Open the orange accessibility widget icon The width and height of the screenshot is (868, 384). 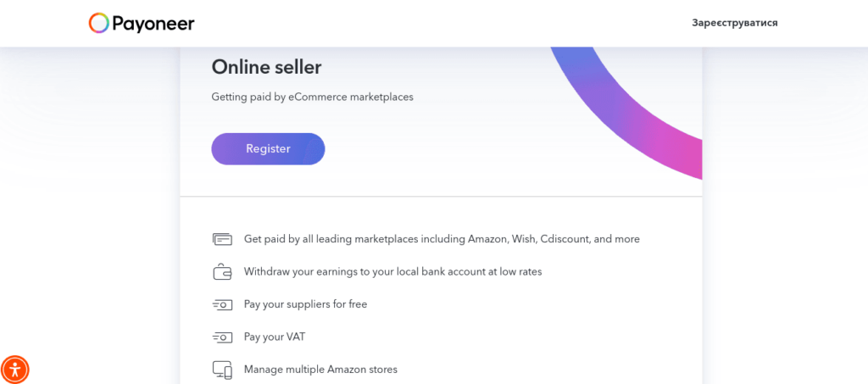(15, 369)
